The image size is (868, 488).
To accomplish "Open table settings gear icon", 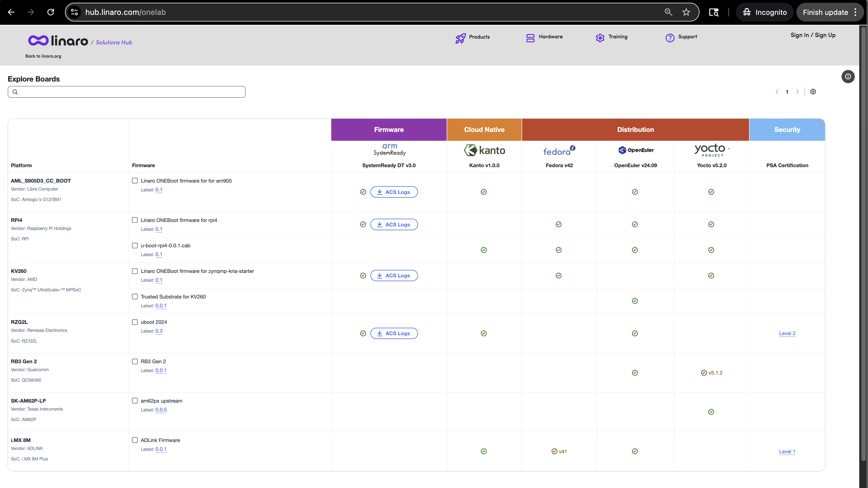I will (x=813, y=92).
